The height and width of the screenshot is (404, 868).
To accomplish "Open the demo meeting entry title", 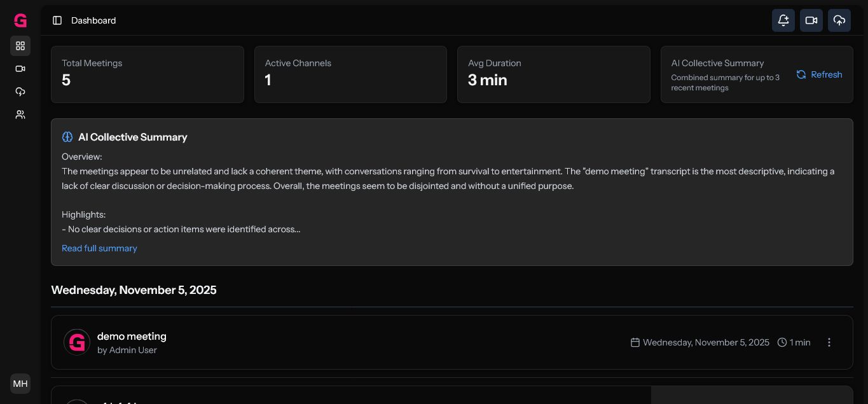I will (132, 336).
